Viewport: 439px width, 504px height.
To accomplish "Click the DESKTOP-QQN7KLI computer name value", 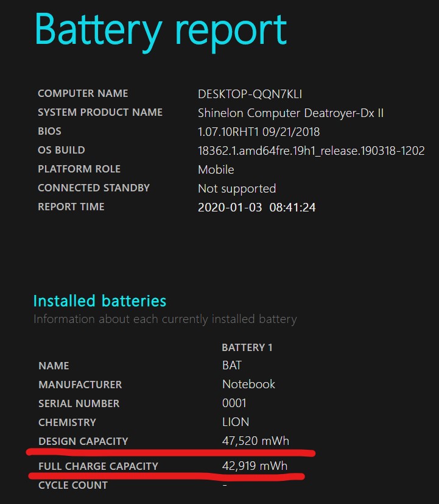I will (x=250, y=94).
